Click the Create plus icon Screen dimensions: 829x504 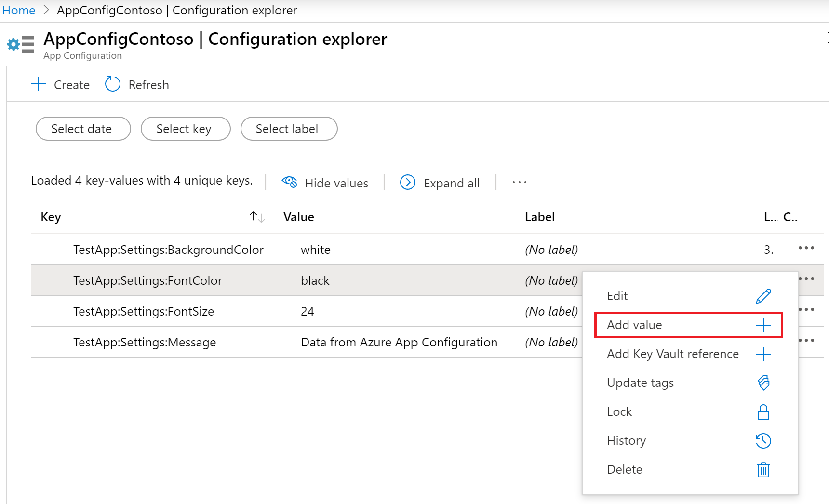(39, 84)
